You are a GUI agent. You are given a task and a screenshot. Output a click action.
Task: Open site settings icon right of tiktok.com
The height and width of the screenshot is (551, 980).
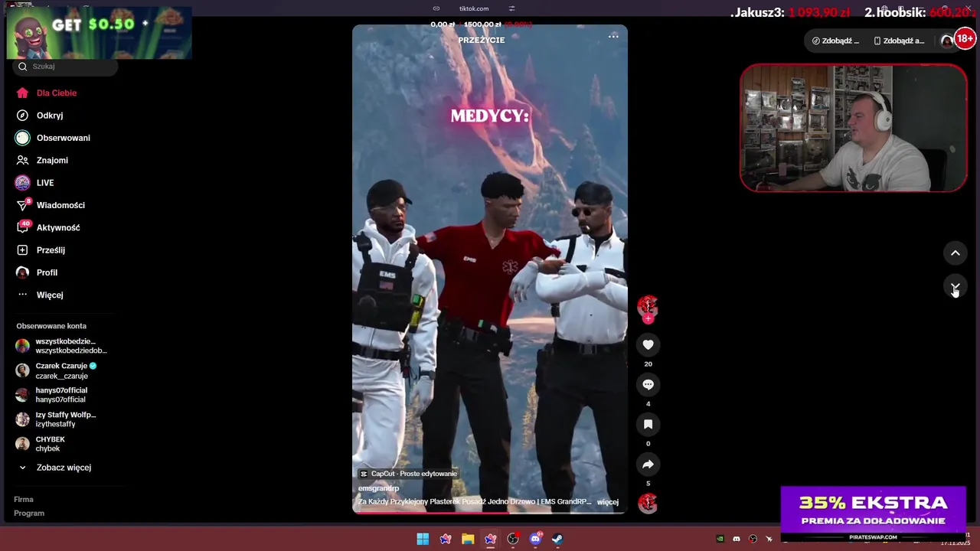point(511,8)
